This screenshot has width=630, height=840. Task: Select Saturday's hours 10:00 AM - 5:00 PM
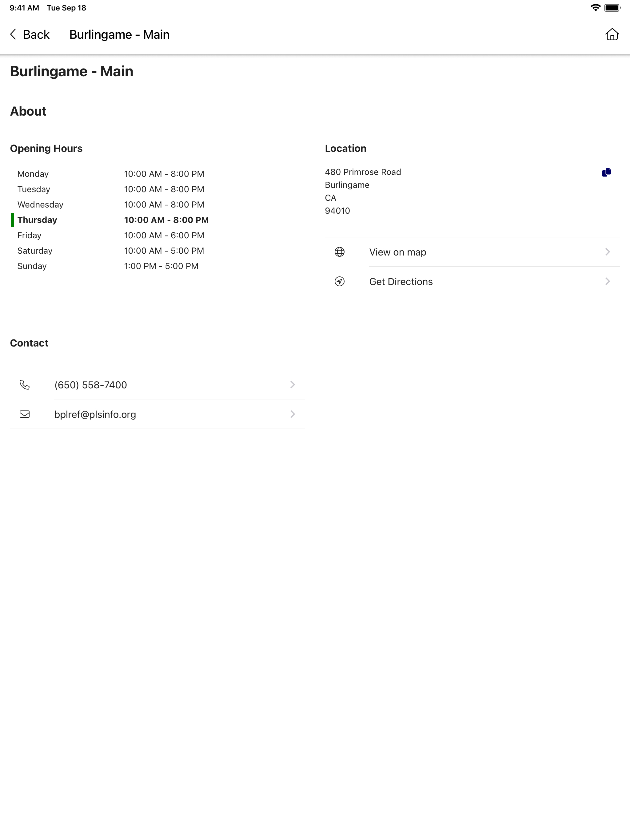click(x=164, y=251)
